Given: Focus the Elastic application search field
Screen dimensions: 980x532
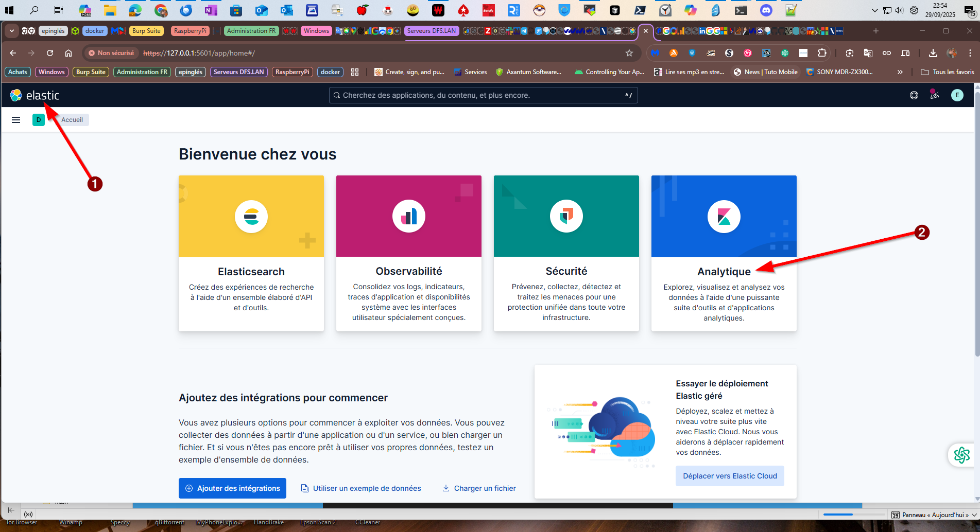Looking at the screenshot, I should (x=483, y=95).
